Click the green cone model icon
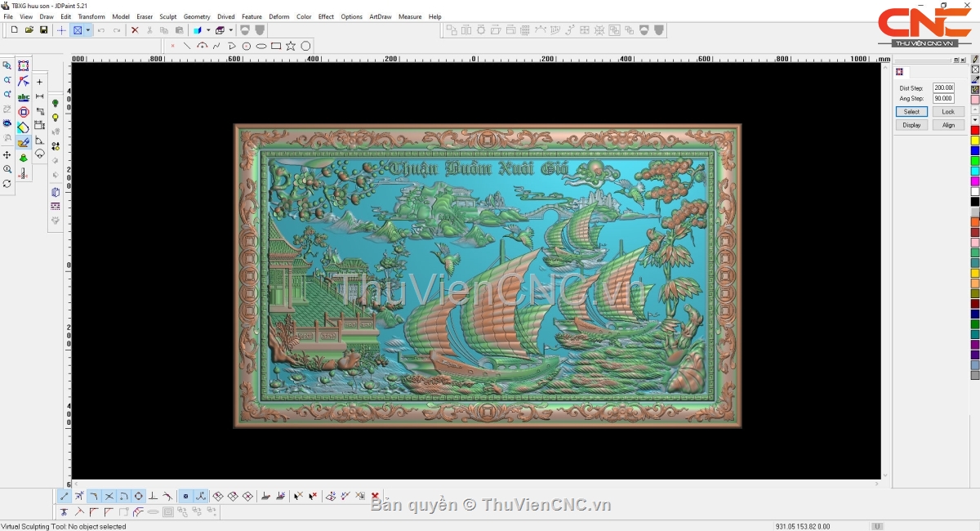This screenshot has width=980, height=531. click(24, 158)
